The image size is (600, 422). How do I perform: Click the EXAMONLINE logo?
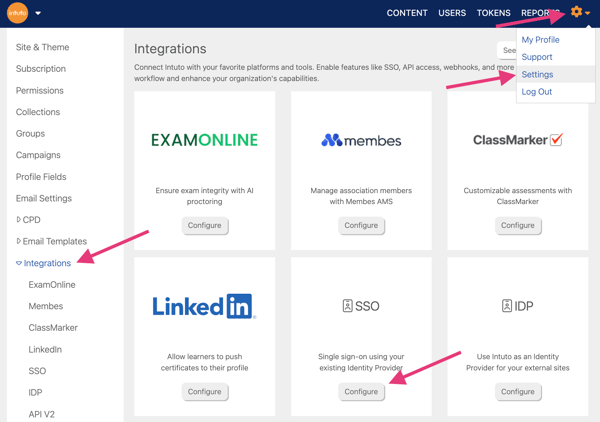click(x=204, y=140)
